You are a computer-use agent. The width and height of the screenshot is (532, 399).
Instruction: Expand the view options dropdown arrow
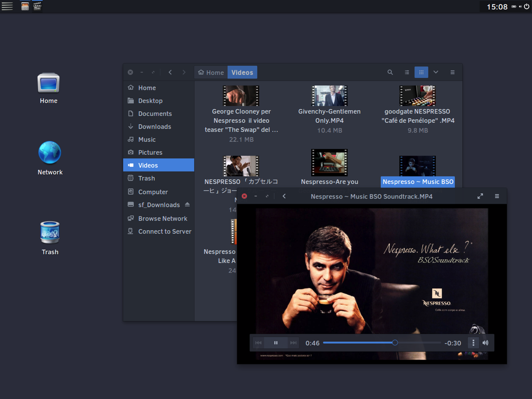[436, 72]
